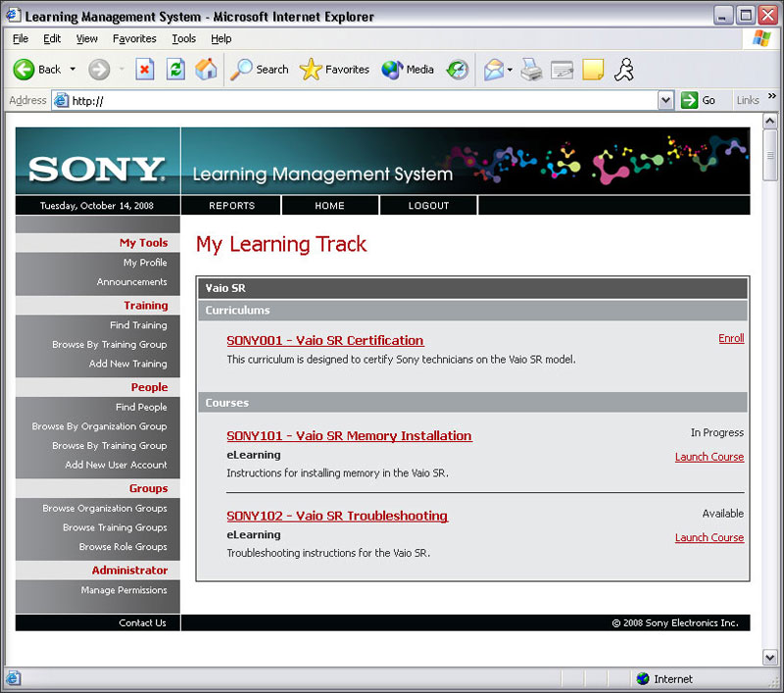Click the Stop loading red X icon
The image size is (784, 693).
tap(144, 70)
